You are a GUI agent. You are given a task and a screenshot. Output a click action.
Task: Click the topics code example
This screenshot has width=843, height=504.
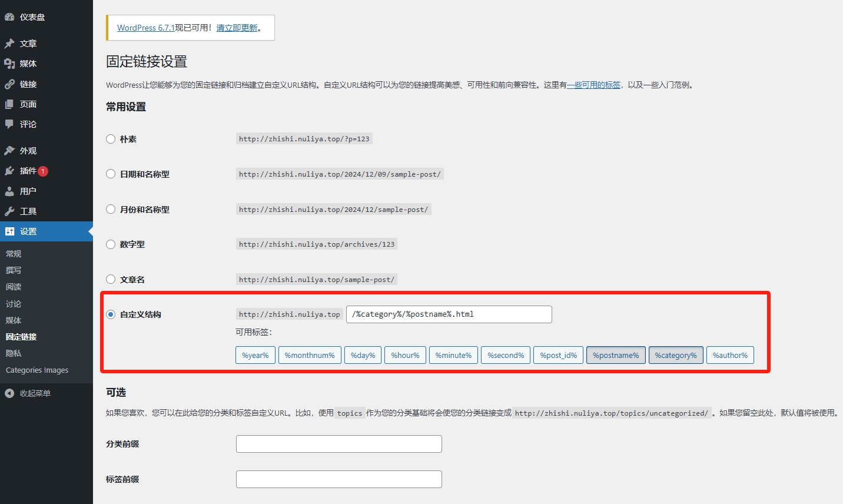click(x=350, y=413)
